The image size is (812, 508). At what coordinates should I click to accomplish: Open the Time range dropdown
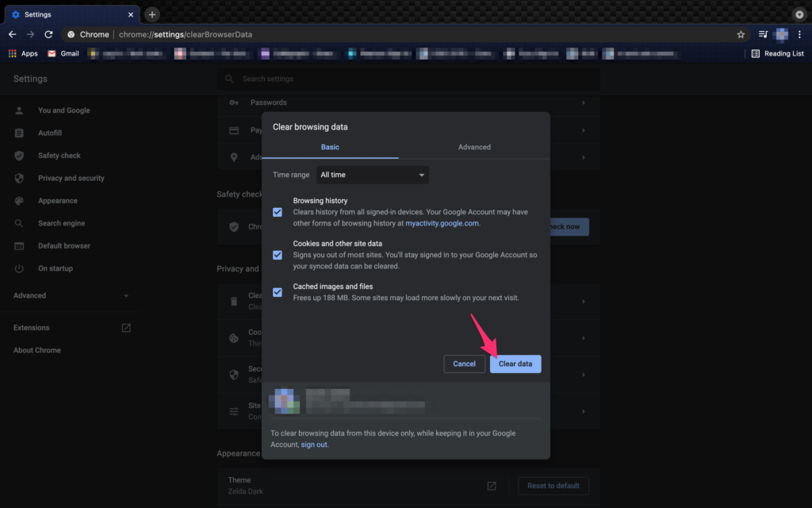373,175
